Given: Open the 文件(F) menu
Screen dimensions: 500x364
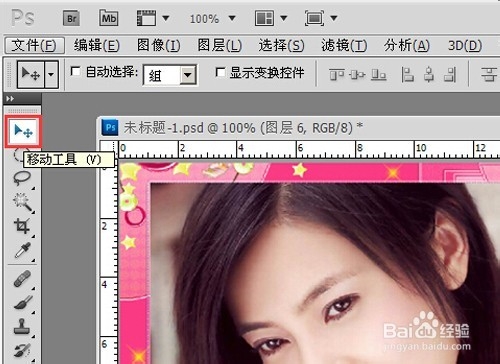Looking at the screenshot, I should pyautogui.click(x=34, y=45).
